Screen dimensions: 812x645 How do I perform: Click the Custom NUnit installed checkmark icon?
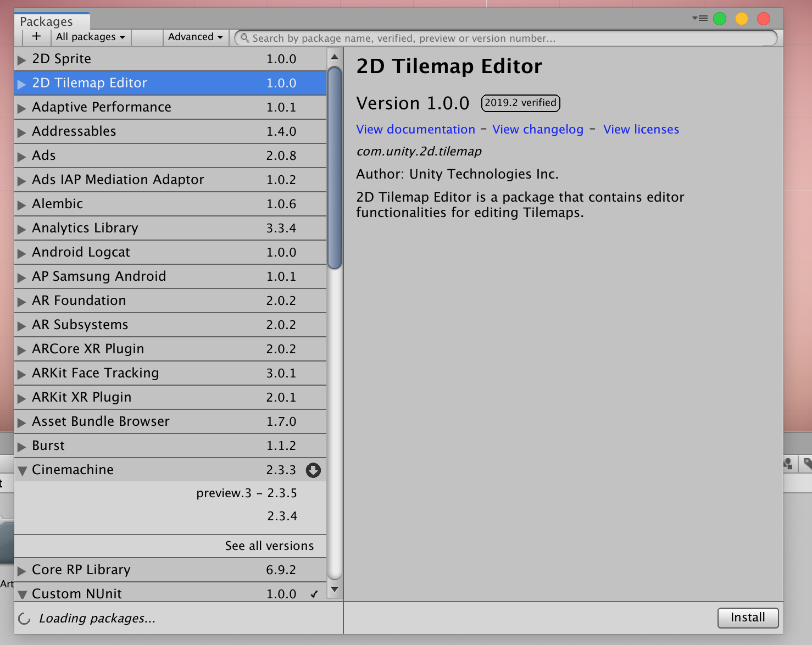click(314, 594)
